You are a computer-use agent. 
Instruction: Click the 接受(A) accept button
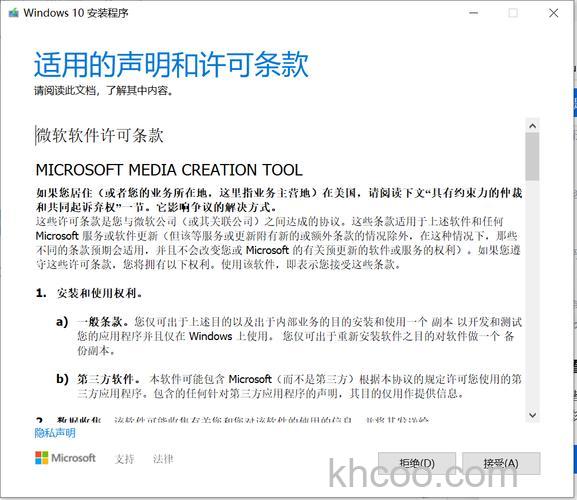pos(501,463)
